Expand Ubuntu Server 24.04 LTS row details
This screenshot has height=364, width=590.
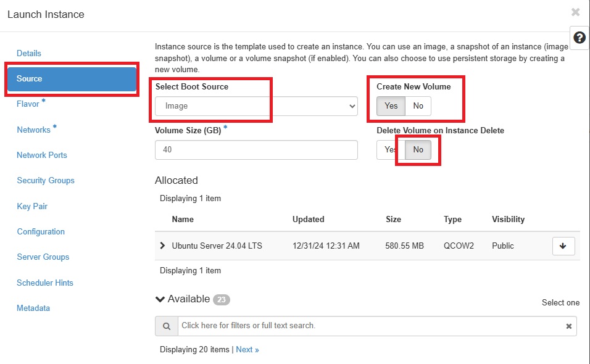coord(162,246)
